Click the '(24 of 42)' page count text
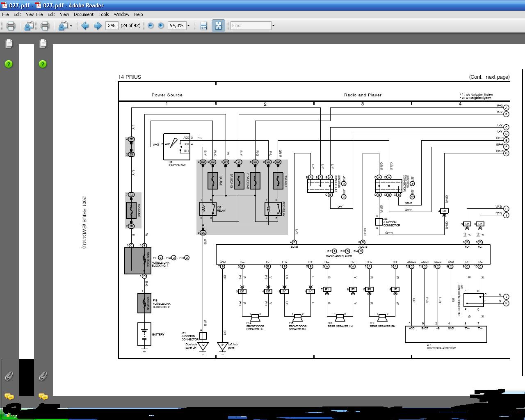 pos(131,25)
